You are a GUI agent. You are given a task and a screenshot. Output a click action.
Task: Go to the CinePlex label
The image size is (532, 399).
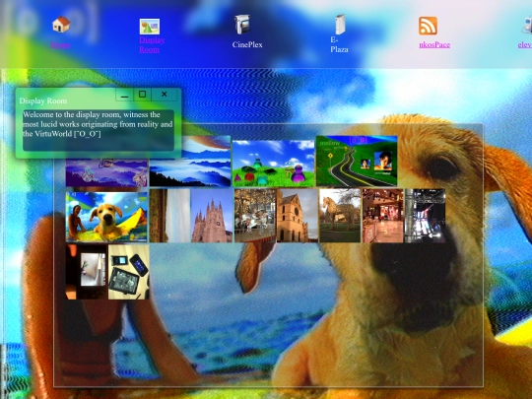[x=247, y=44]
